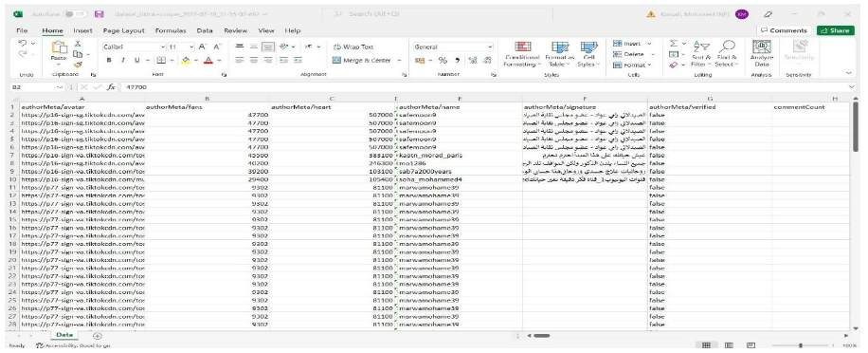The width and height of the screenshot is (868, 353).
Task: Click the Undo icon
Action: (23, 44)
